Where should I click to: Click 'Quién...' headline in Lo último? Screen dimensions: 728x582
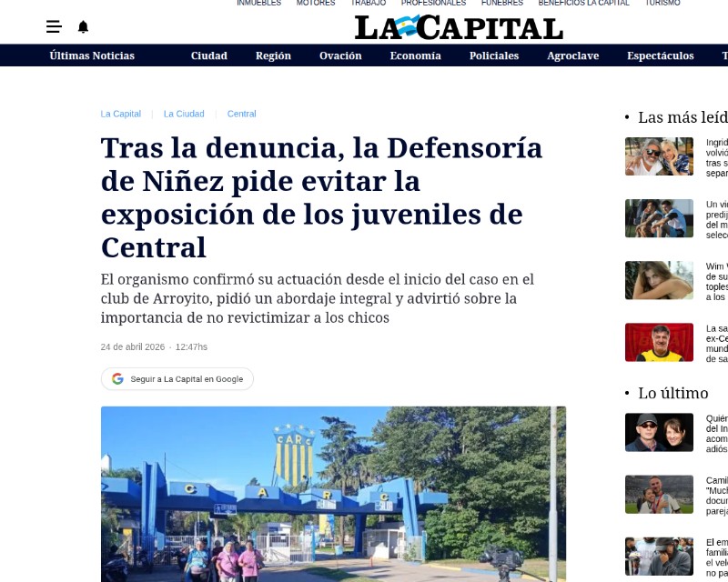(717, 434)
